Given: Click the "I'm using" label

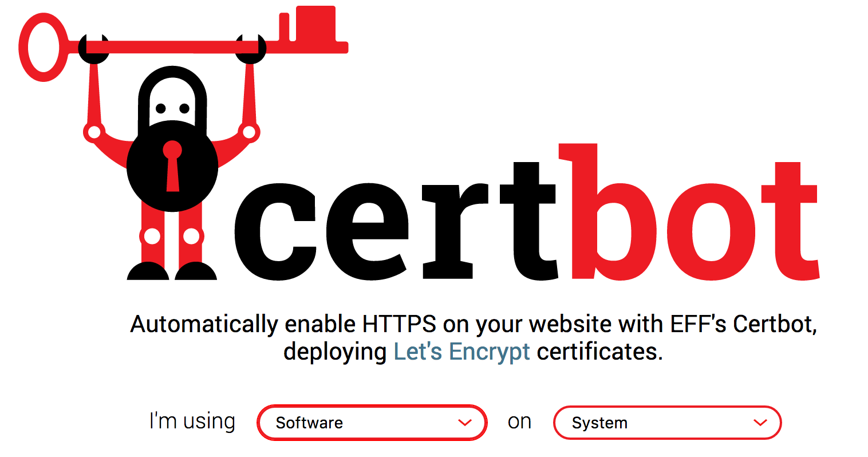Looking at the screenshot, I should pos(192,421).
